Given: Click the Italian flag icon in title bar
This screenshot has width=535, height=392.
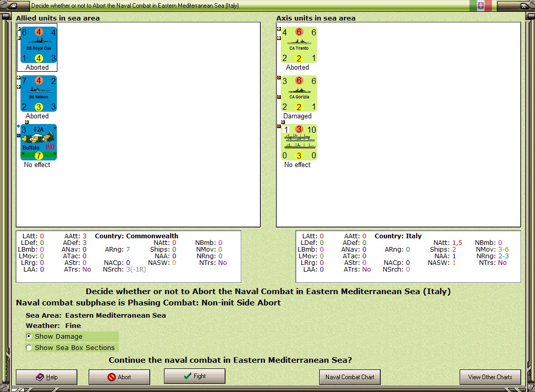Looking at the screenshot, I should point(480,6).
